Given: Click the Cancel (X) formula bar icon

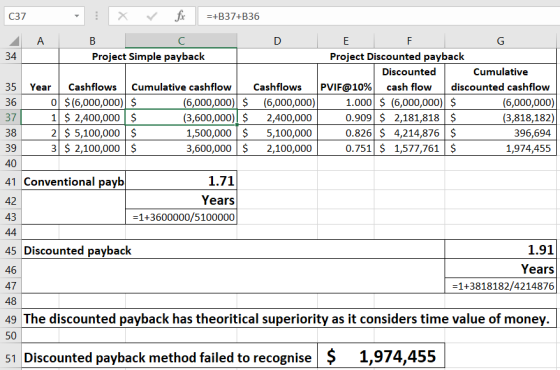Looking at the screenshot, I should coord(122,16).
